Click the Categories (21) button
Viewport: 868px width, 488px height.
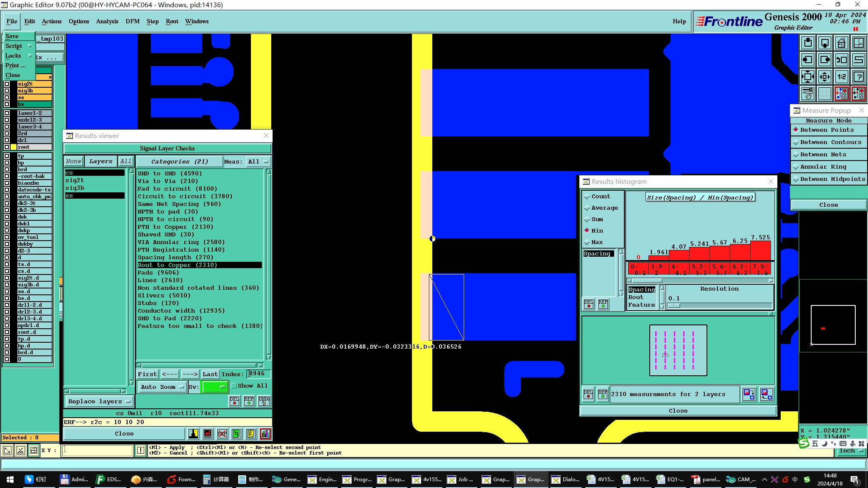click(x=179, y=161)
